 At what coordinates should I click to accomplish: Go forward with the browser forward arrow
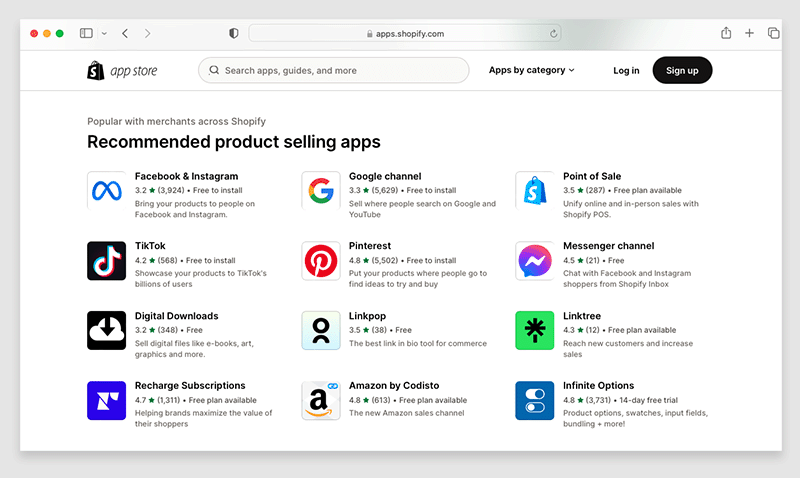tap(147, 33)
